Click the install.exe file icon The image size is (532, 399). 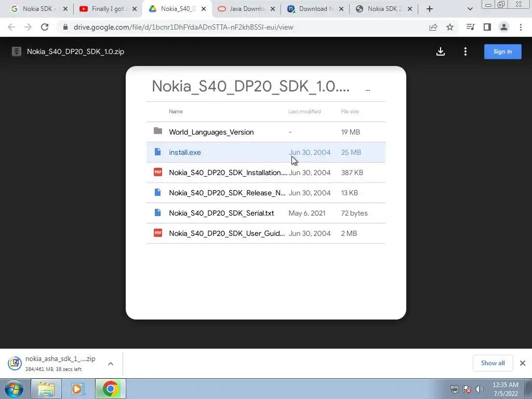tap(158, 152)
